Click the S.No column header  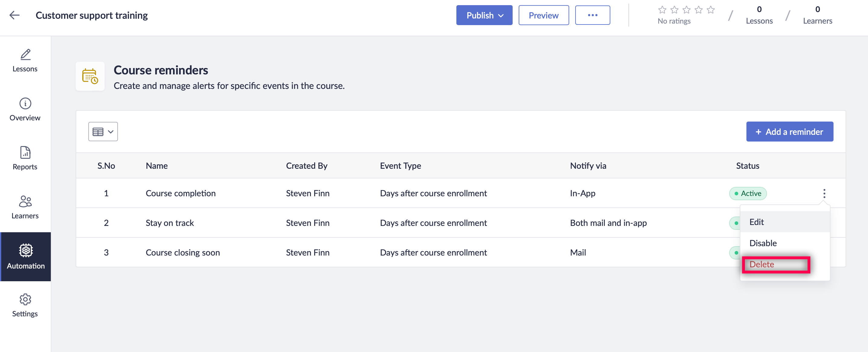tap(106, 166)
